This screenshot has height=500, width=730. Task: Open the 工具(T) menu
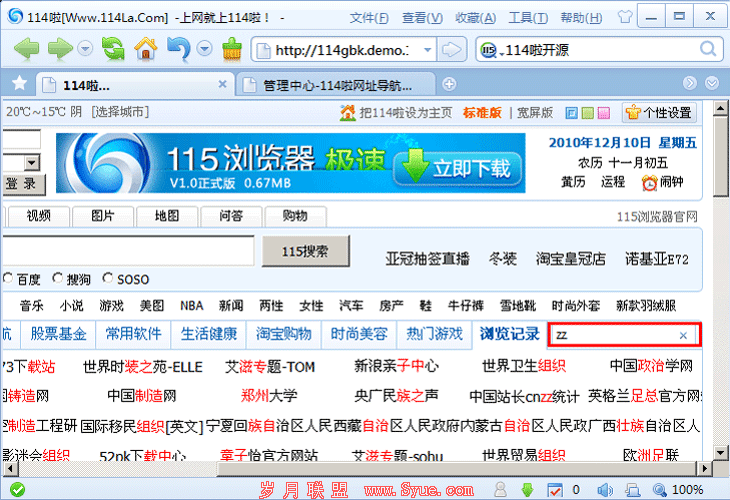[x=528, y=18]
